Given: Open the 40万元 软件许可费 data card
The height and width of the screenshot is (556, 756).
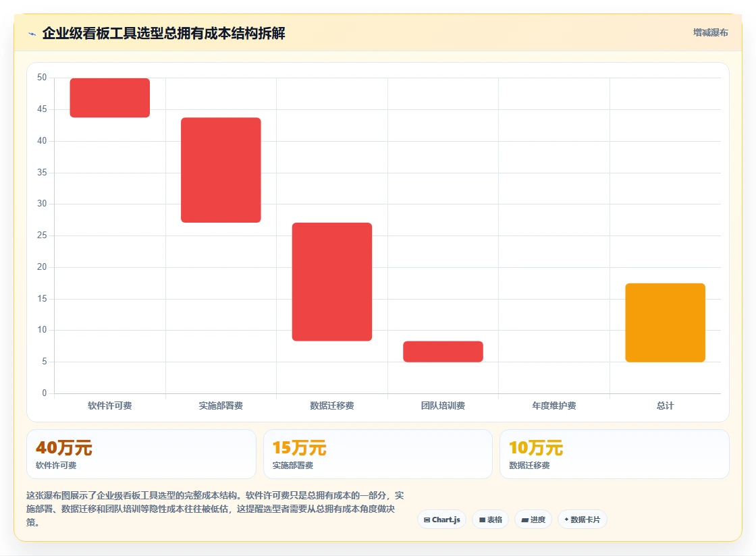Looking at the screenshot, I should click(141, 454).
